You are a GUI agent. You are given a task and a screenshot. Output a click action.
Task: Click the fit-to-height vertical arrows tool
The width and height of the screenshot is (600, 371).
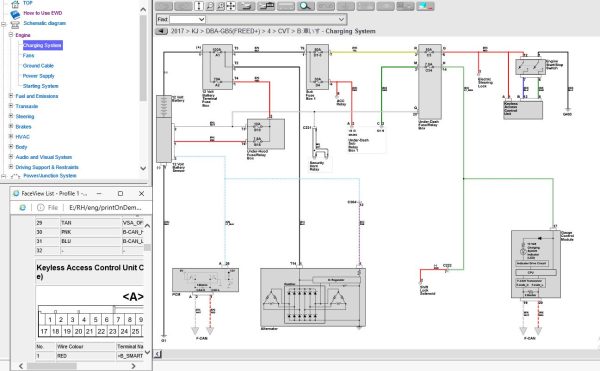pos(199,6)
